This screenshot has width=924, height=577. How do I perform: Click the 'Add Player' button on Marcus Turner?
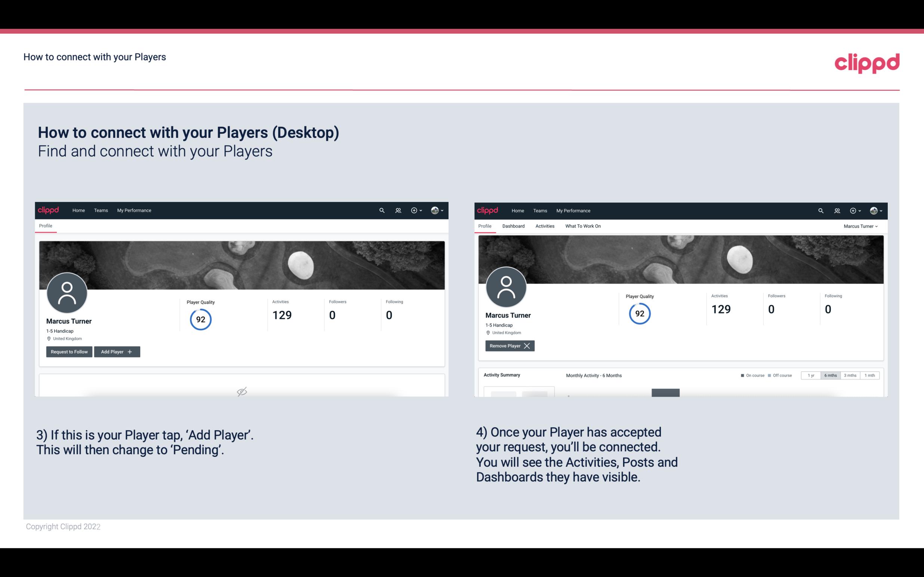point(117,351)
